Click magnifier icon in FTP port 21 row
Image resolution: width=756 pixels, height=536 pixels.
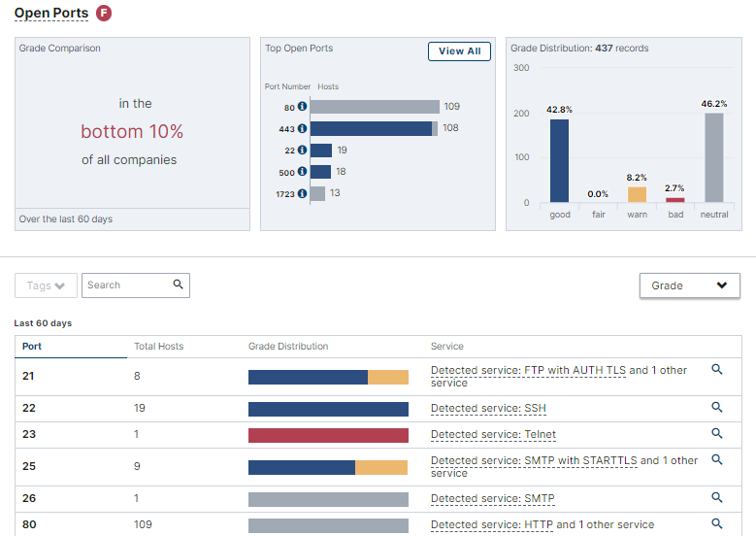pyautogui.click(x=717, y=370)
